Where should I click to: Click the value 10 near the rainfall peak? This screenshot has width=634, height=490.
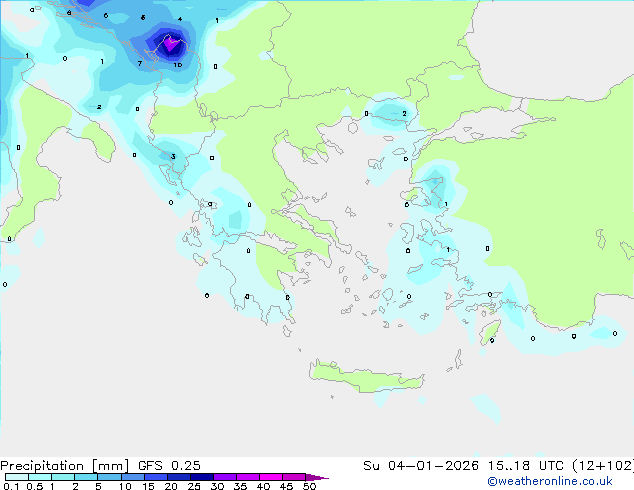[x=177, y=65]
